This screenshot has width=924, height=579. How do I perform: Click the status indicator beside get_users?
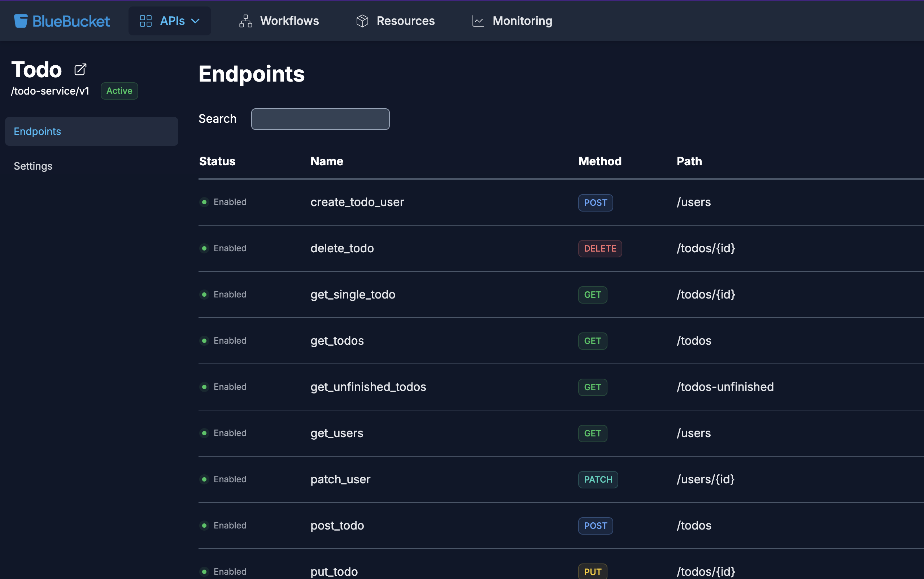point(205,433)
